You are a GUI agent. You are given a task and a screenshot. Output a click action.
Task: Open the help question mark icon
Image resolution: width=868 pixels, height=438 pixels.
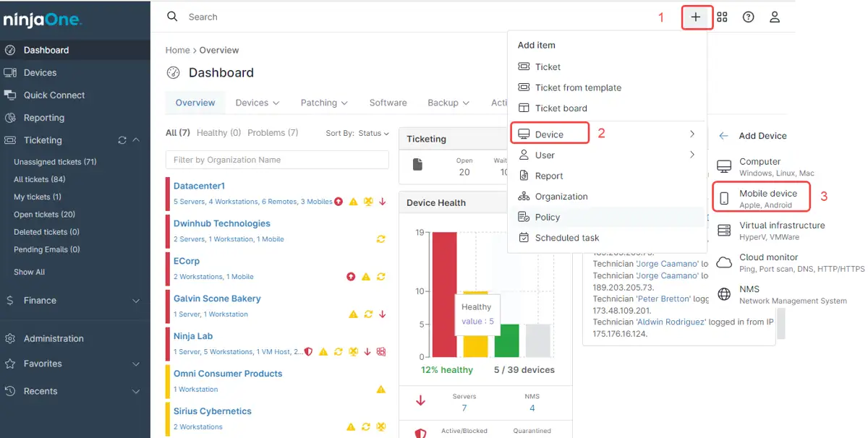[749, 17]
